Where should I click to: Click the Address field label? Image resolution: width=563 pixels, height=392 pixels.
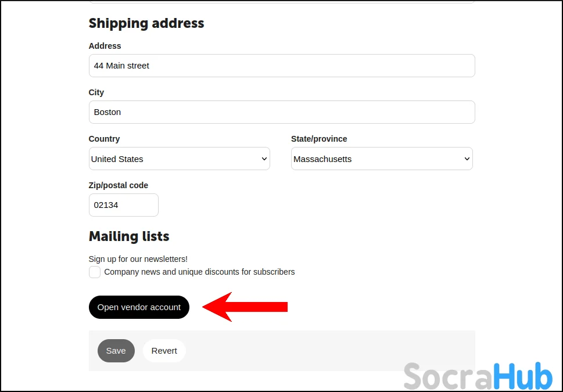click(x=105, y=46)
